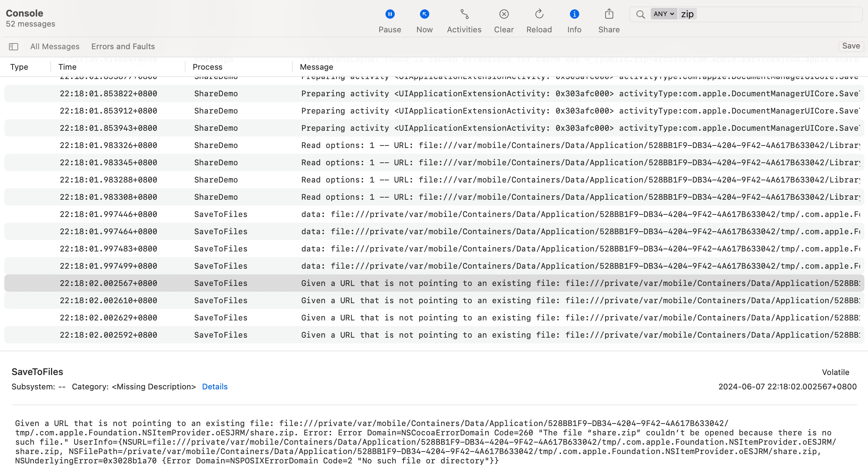Image resolution: width=868 pixels, height=472 pixels.
Task: Sort by the Process column header
Action: coord(207,67)
